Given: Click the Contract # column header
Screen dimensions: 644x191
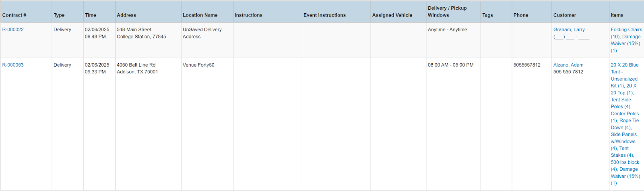Looking at the screenshot, I should (14, 15).
